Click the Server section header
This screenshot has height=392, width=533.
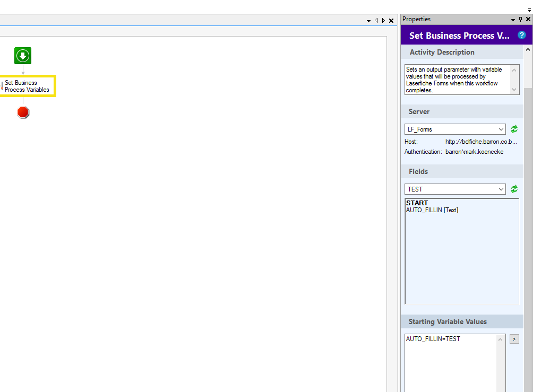462,111
